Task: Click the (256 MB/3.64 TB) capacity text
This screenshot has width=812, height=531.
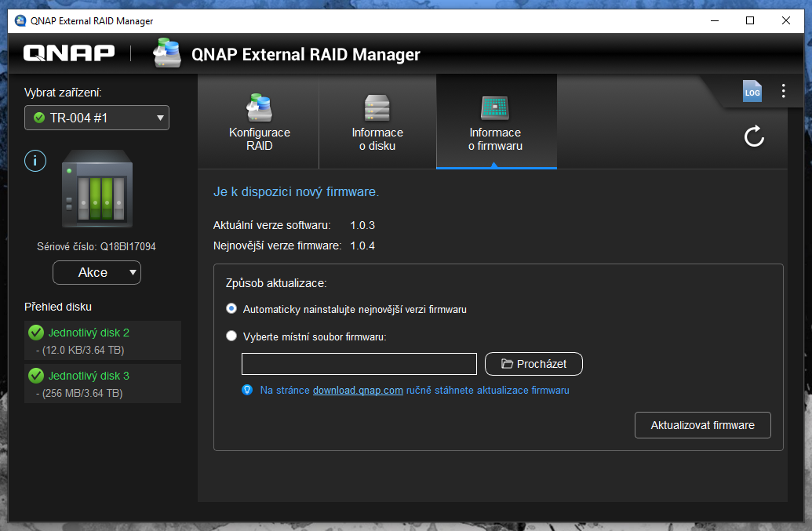Action: pyautogui.click(x=82, y=393)
